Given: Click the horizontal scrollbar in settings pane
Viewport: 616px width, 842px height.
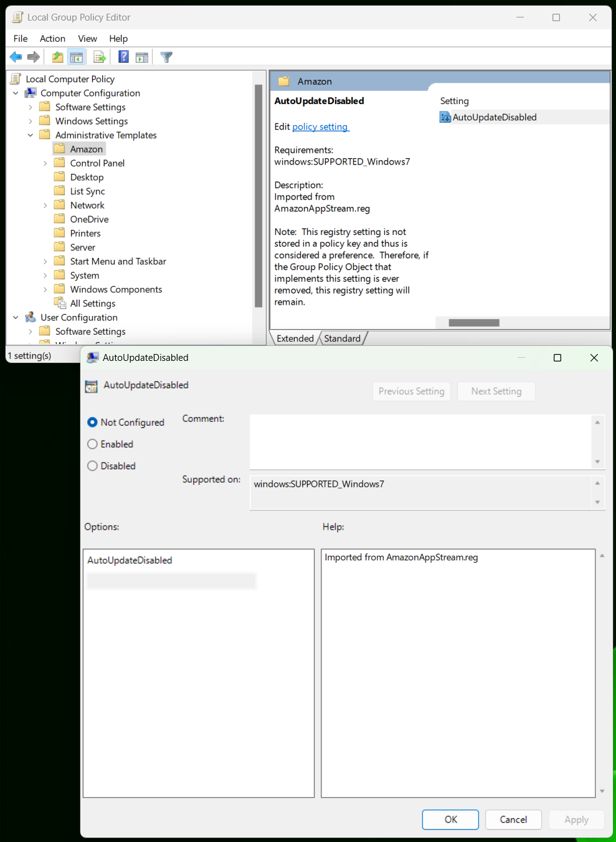Looking at the screenshot, I should point(473,323).
